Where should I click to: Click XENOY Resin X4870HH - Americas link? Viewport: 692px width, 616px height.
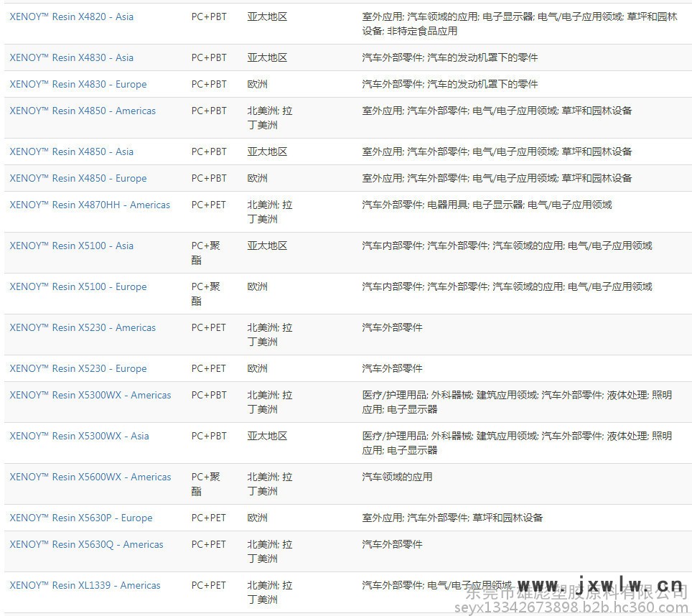[90, 205]
